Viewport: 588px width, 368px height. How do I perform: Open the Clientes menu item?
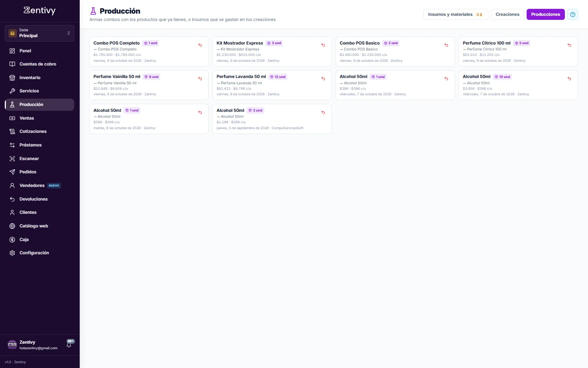(x=39, y=212)
